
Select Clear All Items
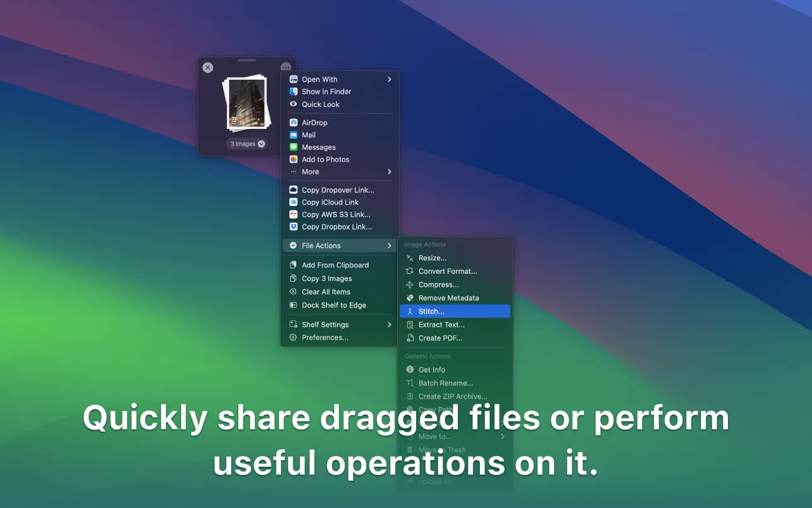pyautogui.click(x=326, y=292)
